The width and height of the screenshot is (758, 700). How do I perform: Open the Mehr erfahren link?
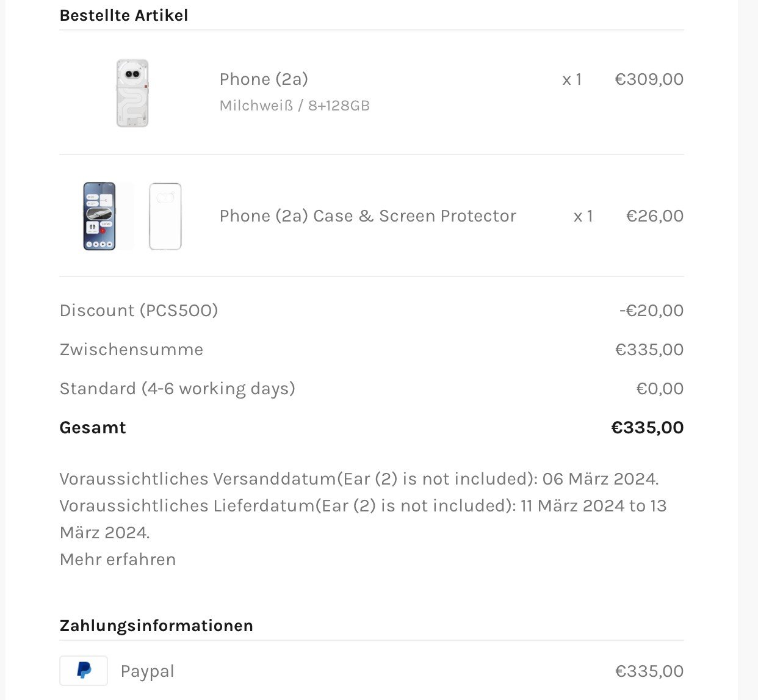click(x=118, y=559)
